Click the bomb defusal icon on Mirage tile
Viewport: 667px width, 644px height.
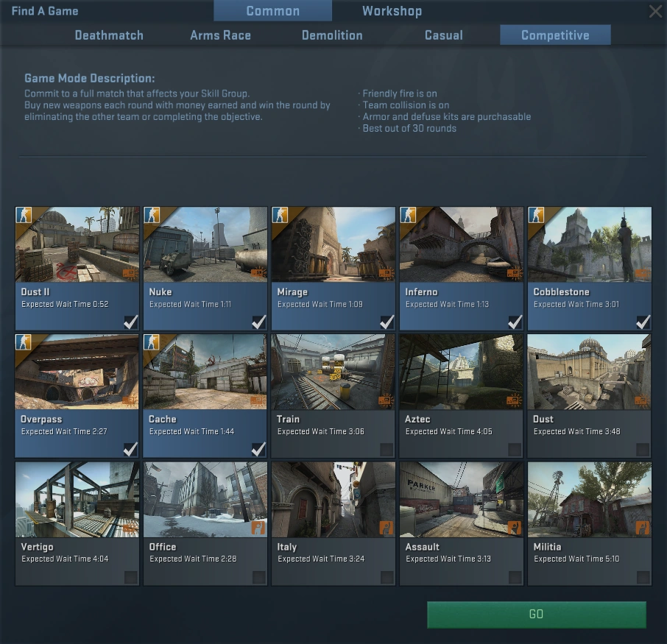[x=384, y=273]
